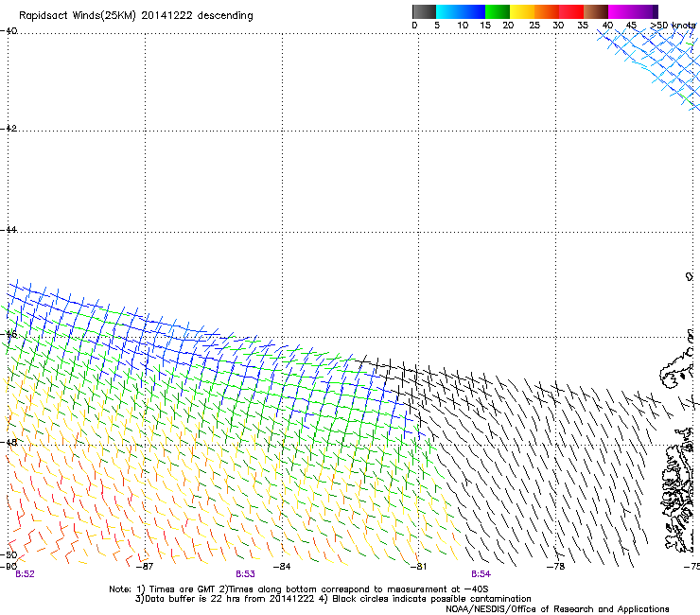Click the -78 longitude axis label
The width and height of the screenshot is (700, 615).
coord(555,567)
